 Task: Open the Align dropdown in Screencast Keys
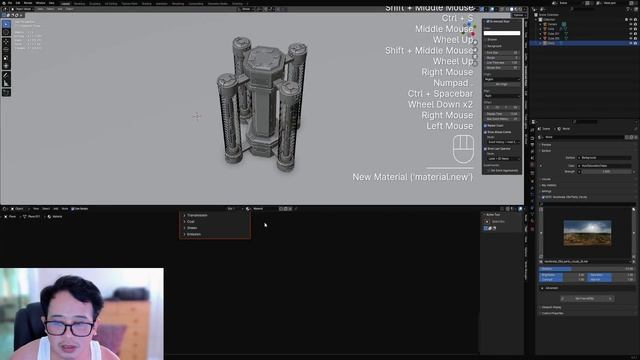502,96
